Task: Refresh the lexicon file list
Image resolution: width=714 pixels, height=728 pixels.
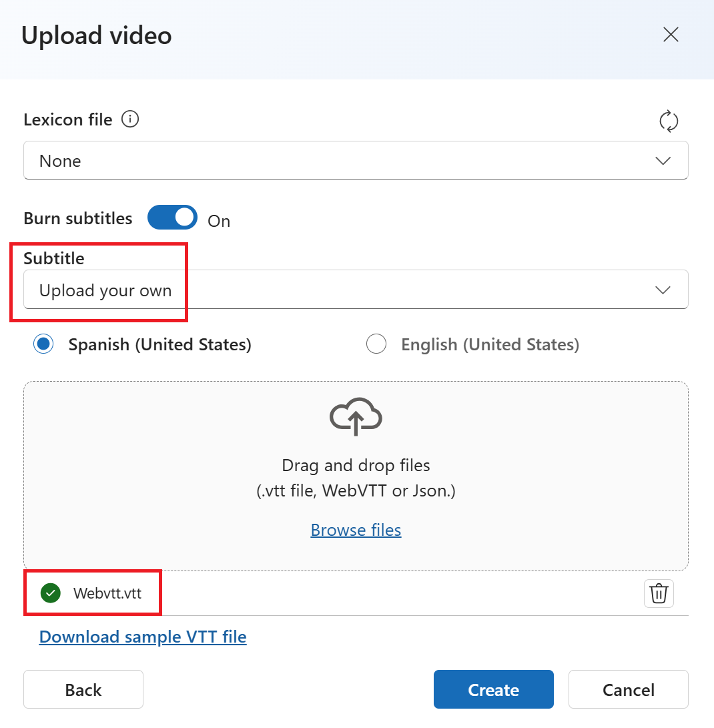Action: point(669,121)
